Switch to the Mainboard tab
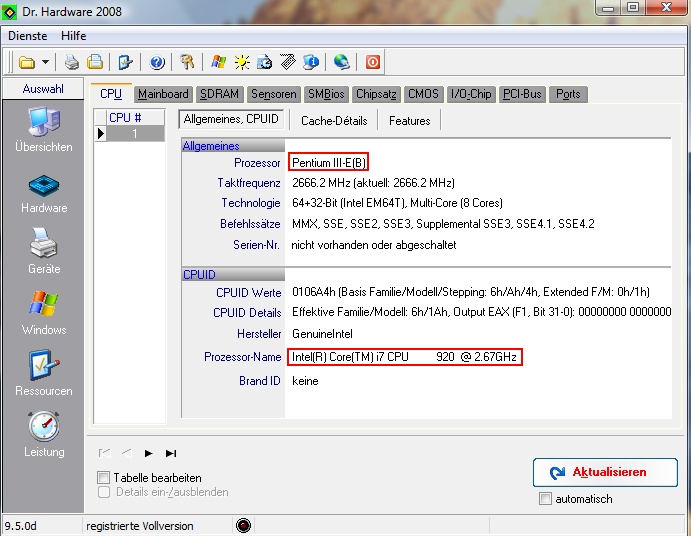The width and height of the screenshot is (691, 536). pyautogui.click(x=163, y=94)
